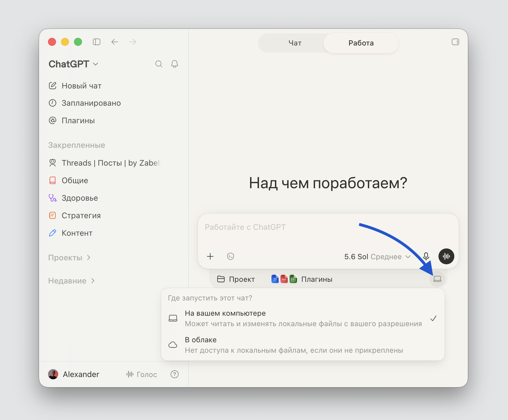The width and height of the screenshot is (508, 420).
Task: Go back with the left arrow
Action: (x=115, y=42)
